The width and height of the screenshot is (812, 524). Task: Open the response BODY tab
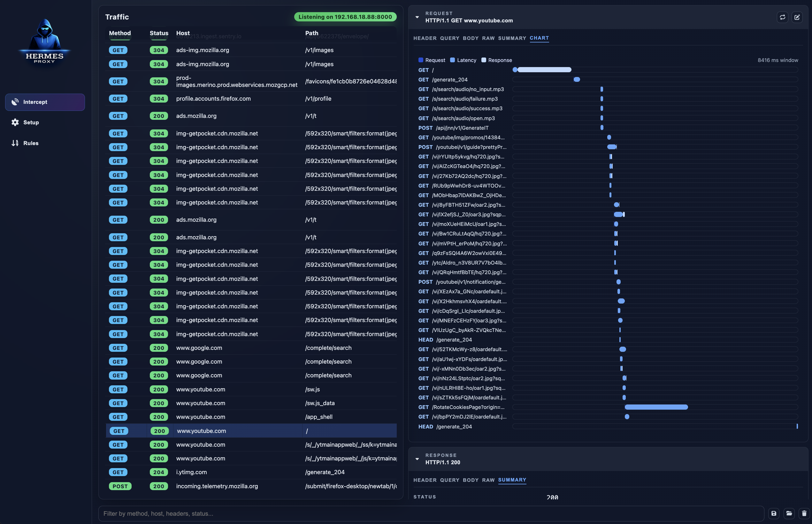471,480
